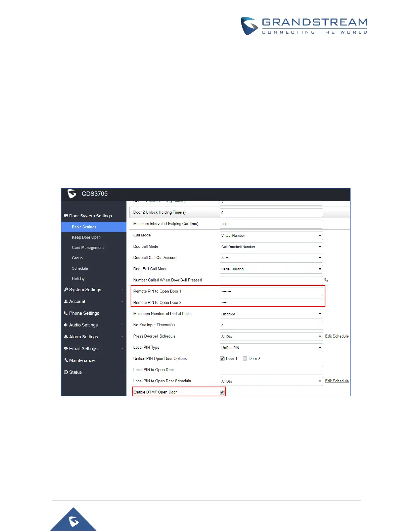Click Minimum Interval of Swiping Card field

click(x=271, y=224)
